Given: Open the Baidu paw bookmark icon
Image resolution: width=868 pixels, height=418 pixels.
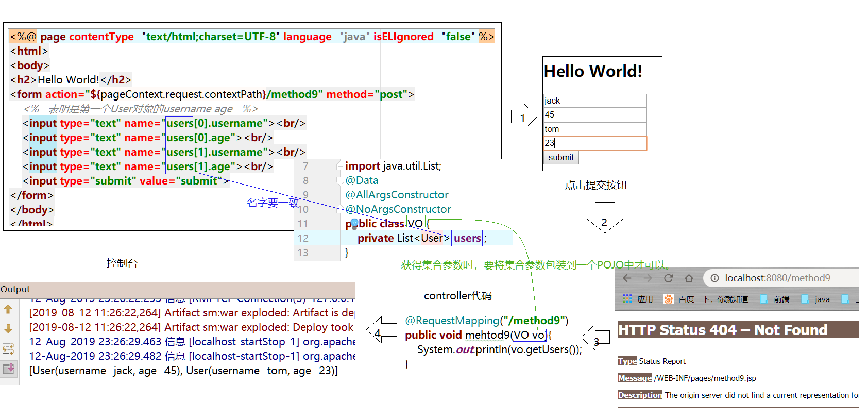Looking at the screenshot, I should point(668,299).
